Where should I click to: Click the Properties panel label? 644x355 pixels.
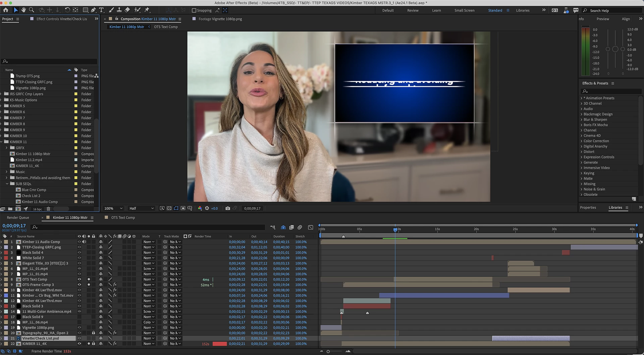pos(588,208)
